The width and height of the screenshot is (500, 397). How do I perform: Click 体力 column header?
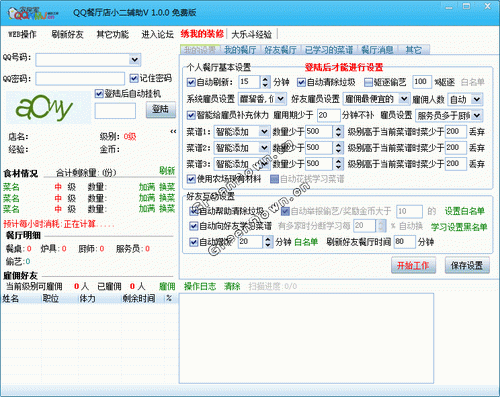(x=99, y=299)
